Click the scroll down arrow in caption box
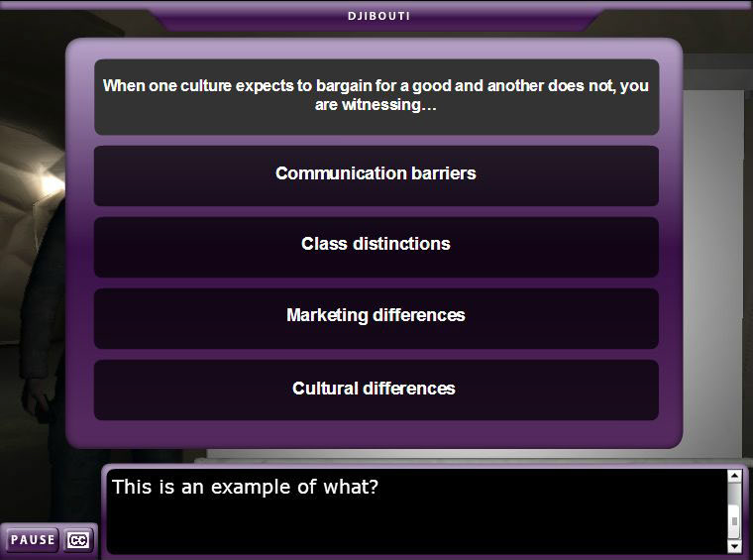Viewport: 753px width, 560px height. 734,546
